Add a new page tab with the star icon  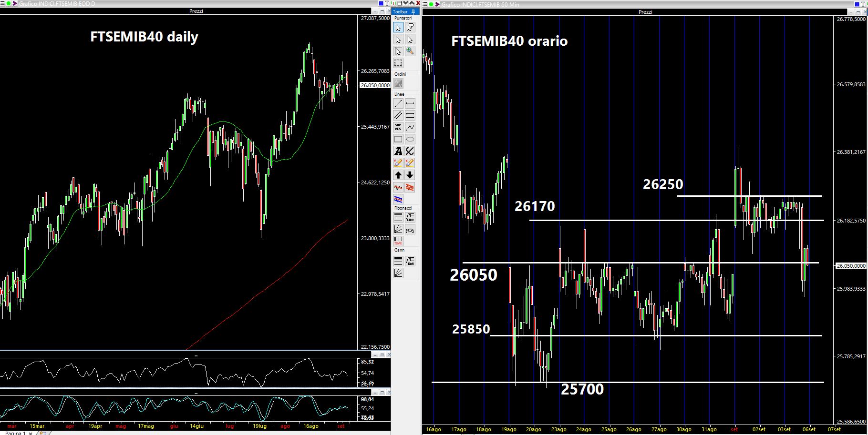pos(42,433)
